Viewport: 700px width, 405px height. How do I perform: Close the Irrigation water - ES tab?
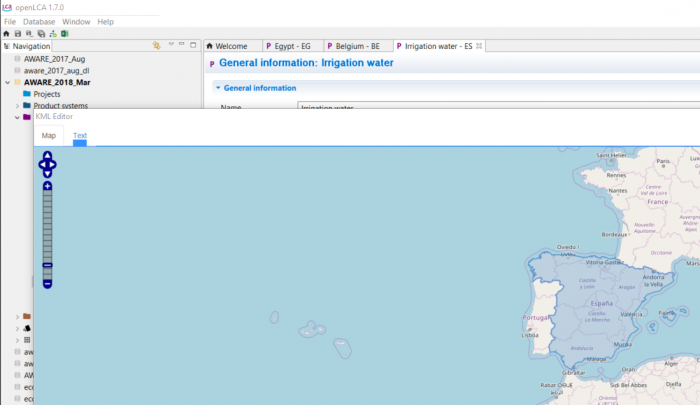tap(479, 46)
